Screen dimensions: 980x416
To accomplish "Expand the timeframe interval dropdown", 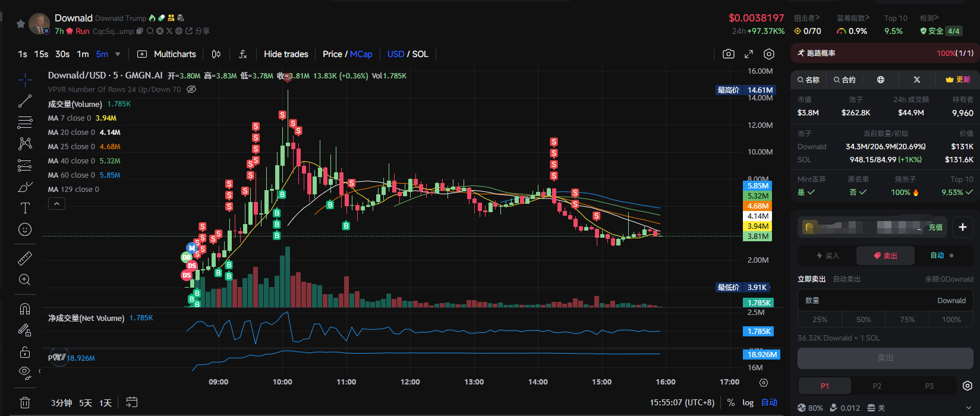I will point(118,54).
